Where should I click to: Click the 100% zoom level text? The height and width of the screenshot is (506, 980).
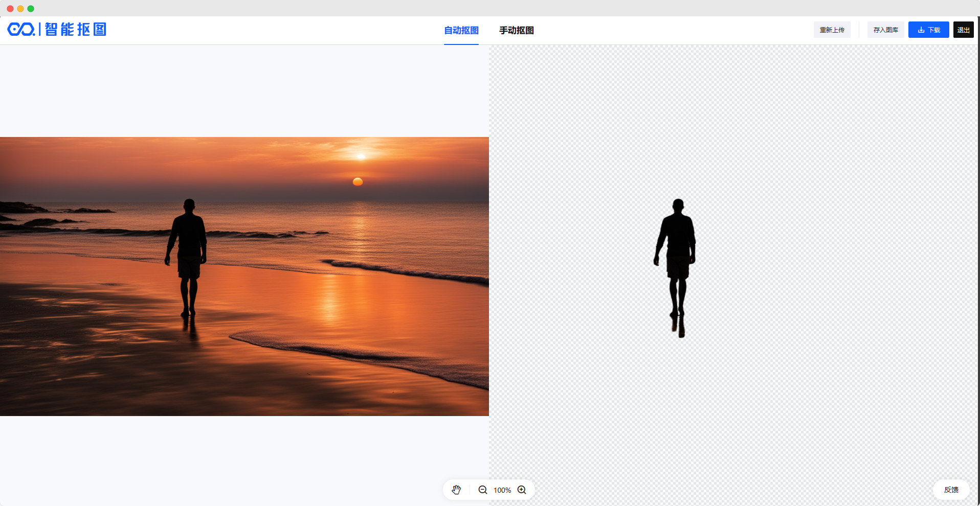click(x=502, y=490)
